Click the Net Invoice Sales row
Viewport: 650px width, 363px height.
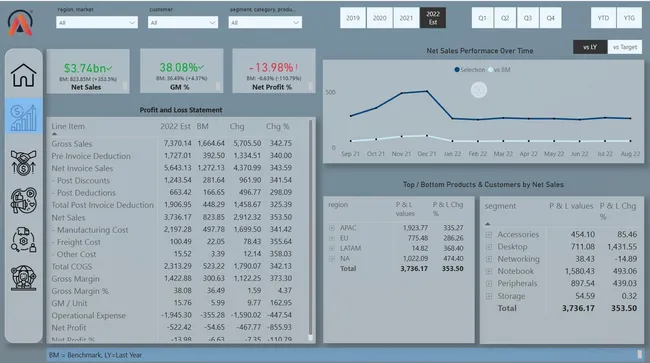pyautogui.click(x=172, y=168)
